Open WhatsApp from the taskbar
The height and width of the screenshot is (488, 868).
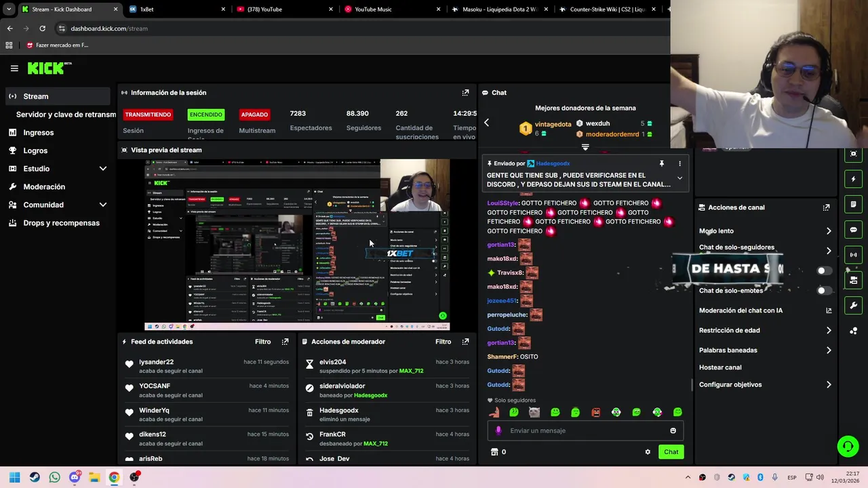(x=54, y=477)
